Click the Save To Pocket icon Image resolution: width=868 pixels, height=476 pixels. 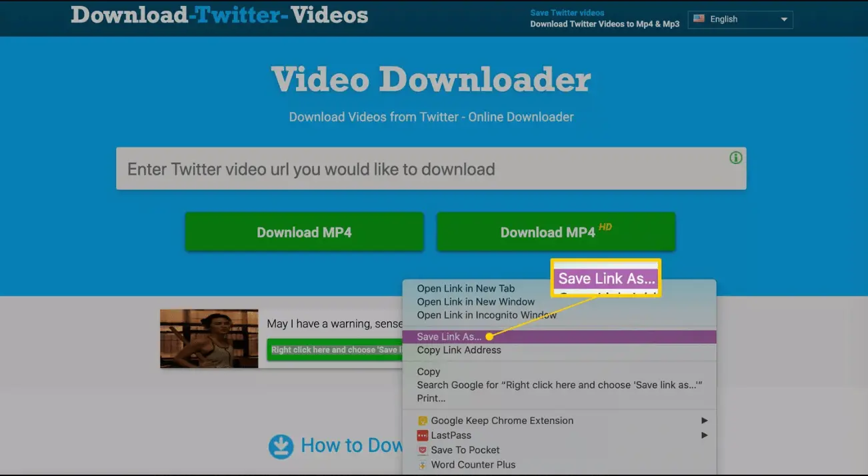coord(422,450)
